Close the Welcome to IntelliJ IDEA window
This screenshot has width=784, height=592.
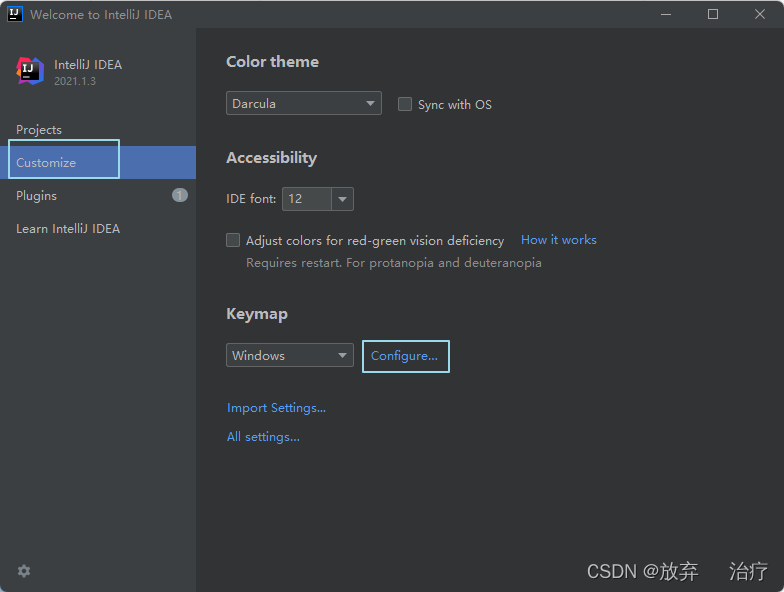(x=760, y=14)
